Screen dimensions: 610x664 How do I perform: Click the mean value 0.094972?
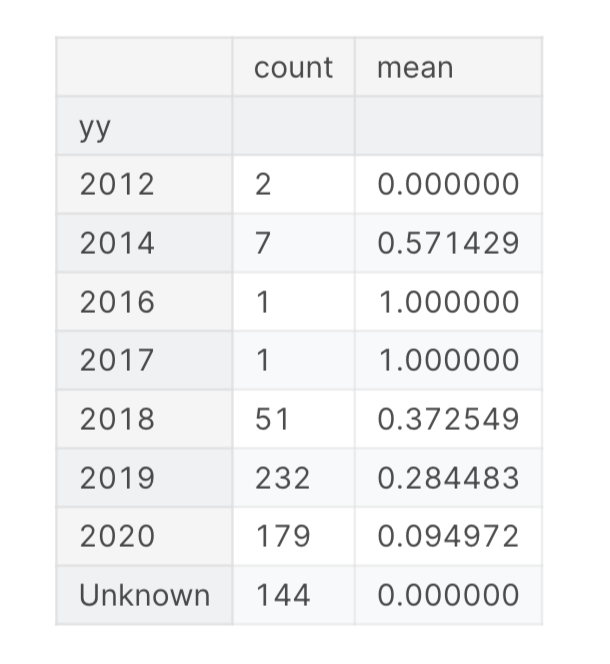pos(448,537)
